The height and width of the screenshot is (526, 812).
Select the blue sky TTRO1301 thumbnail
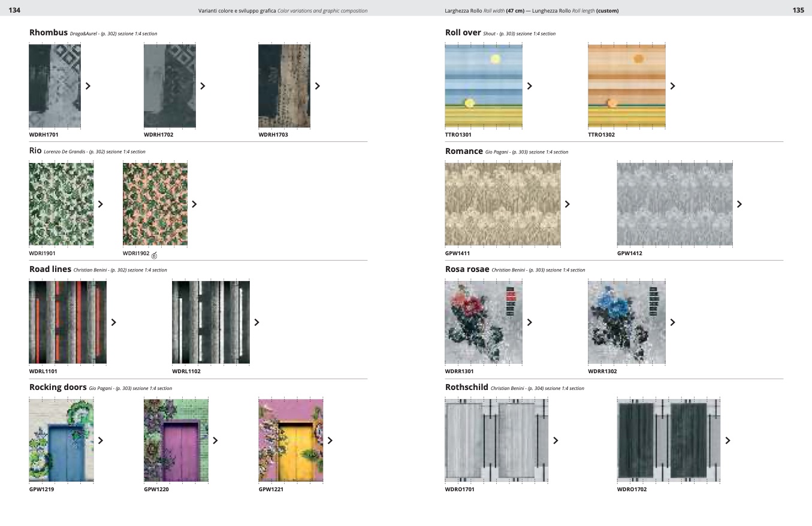coord(484,86)
